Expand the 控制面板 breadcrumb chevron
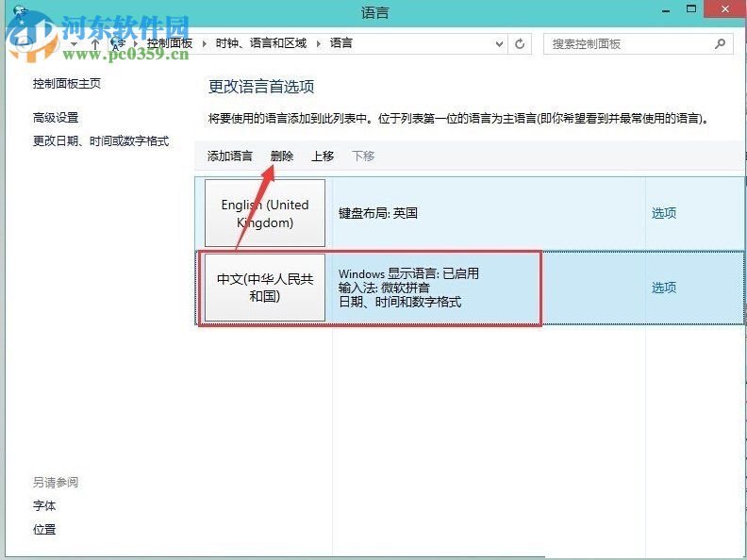Screen dimensions: 747x560 coord(205,43)
